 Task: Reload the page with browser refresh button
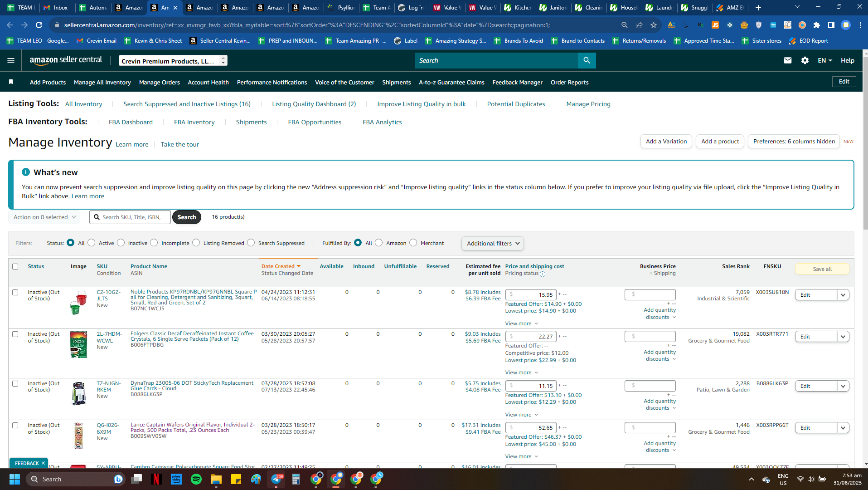pos(39,25)
